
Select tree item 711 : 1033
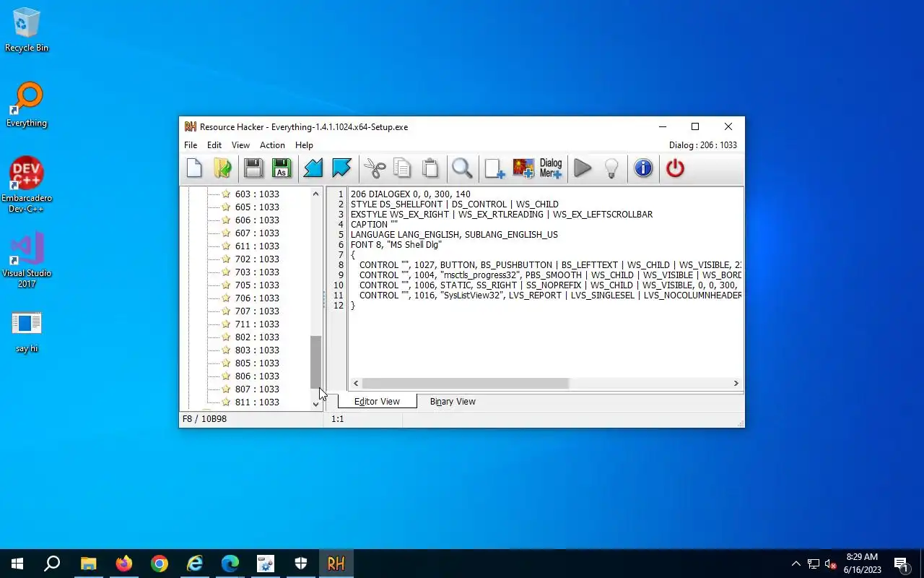point(256,324)
